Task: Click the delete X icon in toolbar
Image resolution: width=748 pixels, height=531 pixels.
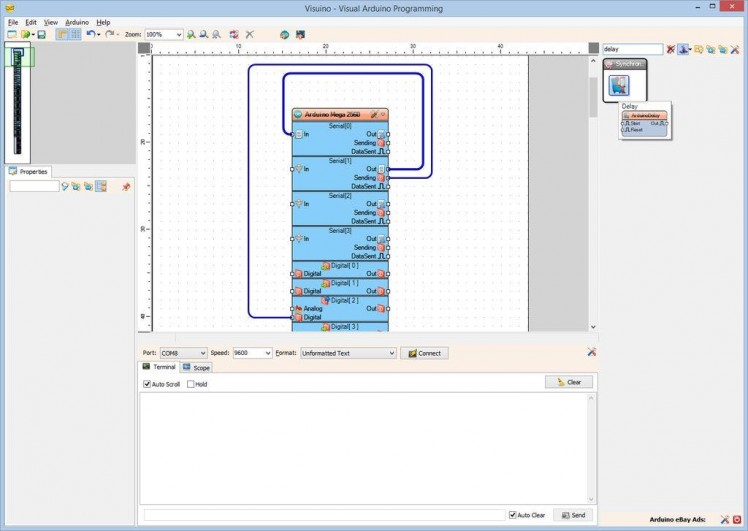Action: 250,34
